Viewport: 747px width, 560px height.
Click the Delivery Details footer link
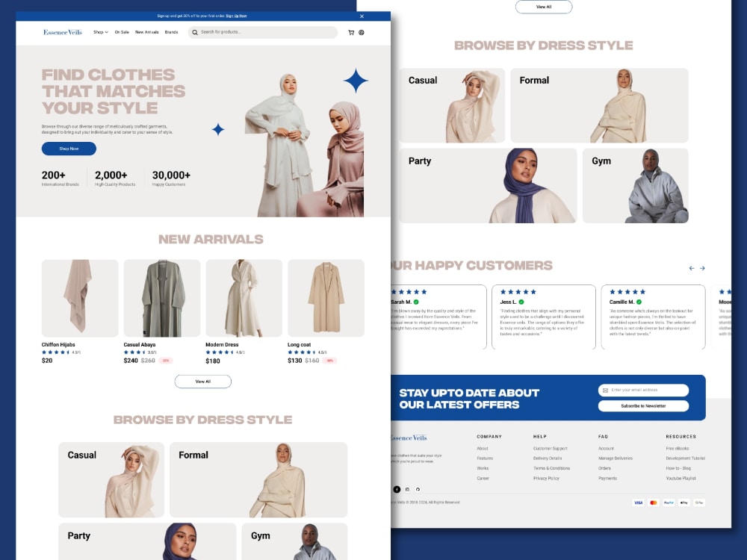548,458
